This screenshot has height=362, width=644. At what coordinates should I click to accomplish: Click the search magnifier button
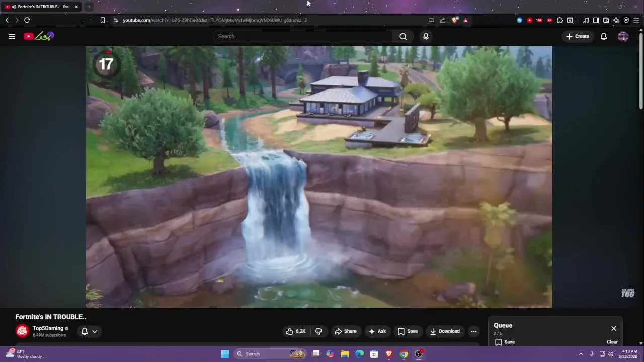403,36
